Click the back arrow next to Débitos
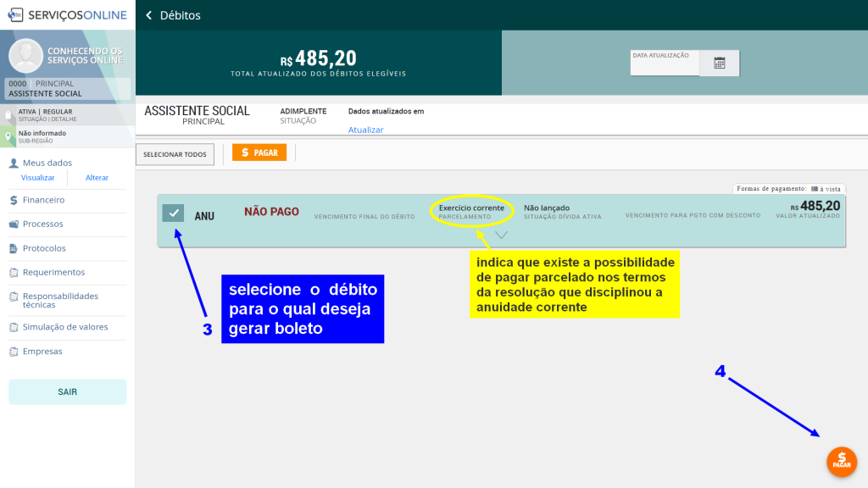This screenshot has width=868, height=488. coord(149,15)
